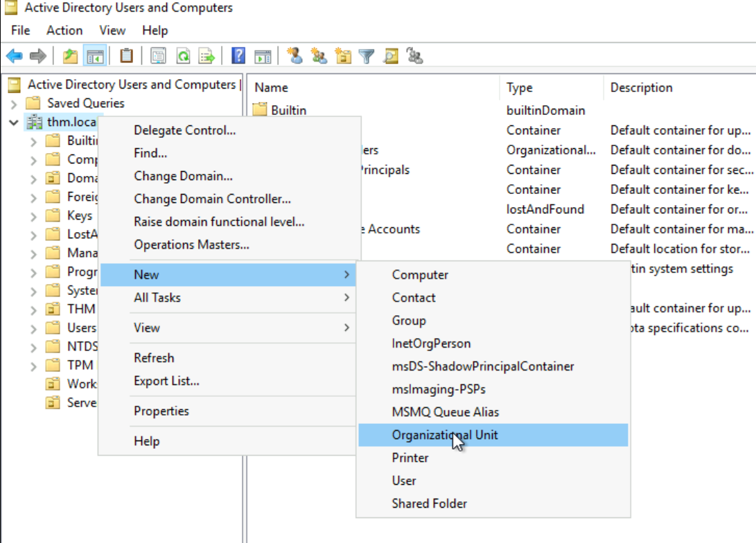756x543 pixels.
Task: Toggle the Show/Hide Console Tree icon
Action: pyautogui.click(x=94, y=56)
